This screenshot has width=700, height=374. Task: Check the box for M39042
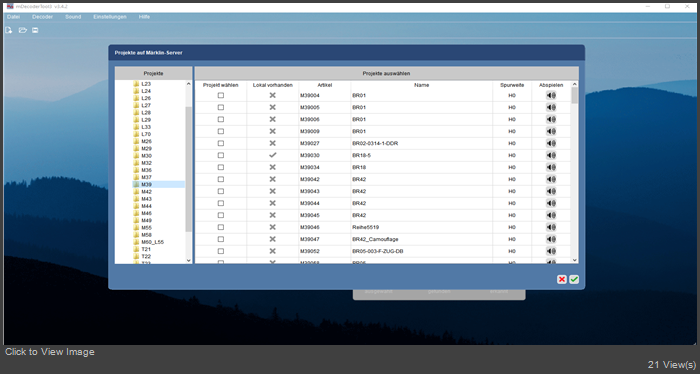[221, 179]
